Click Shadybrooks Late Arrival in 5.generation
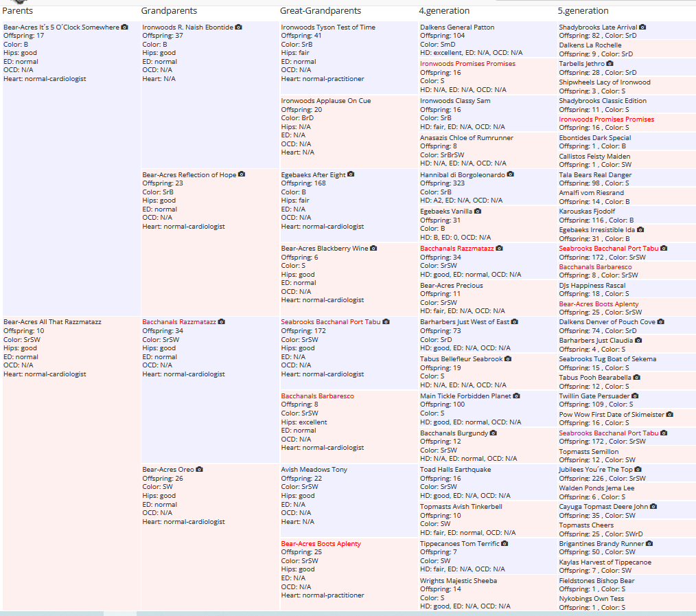The width and height of the screenshot is (696, 616). 598,27
